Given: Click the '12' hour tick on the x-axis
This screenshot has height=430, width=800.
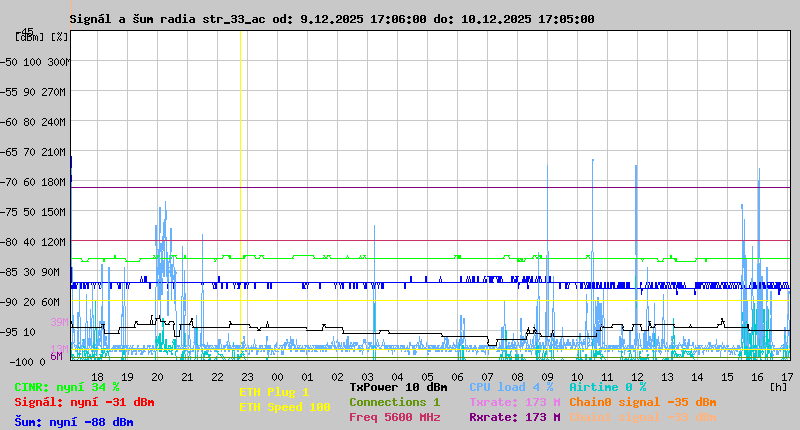Looking at the screenshot, I should (x=637, y=377).
